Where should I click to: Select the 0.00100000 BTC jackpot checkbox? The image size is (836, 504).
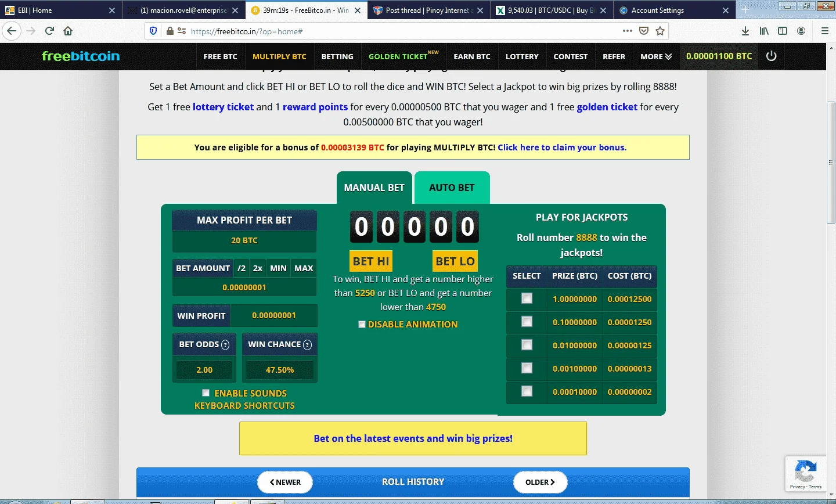click(x=527, y=368)
